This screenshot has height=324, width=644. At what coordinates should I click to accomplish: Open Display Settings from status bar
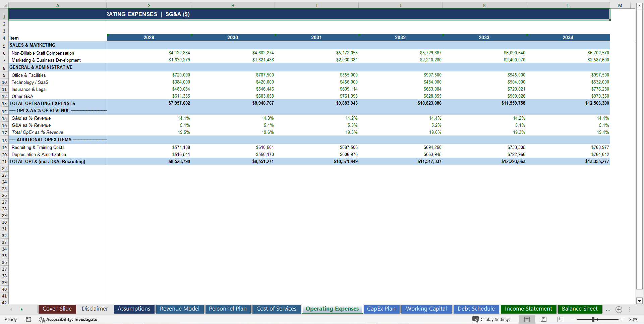492,319
